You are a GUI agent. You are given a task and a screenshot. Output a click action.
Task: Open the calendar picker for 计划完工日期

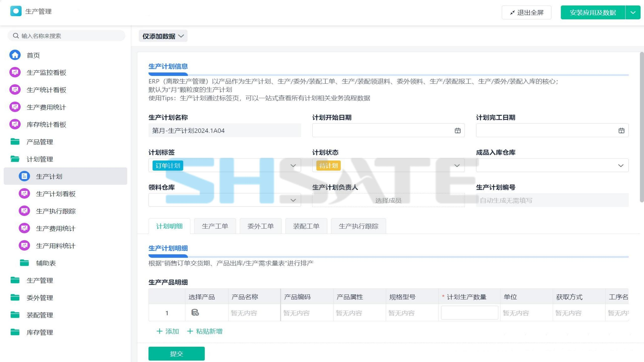click(621, 130)
